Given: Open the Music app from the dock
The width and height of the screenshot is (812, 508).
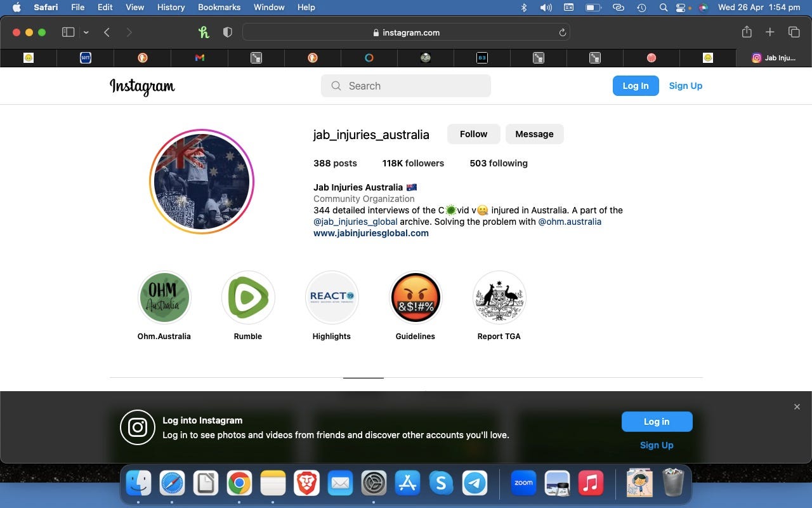Looking at the screenshot, I should point(591,484).
